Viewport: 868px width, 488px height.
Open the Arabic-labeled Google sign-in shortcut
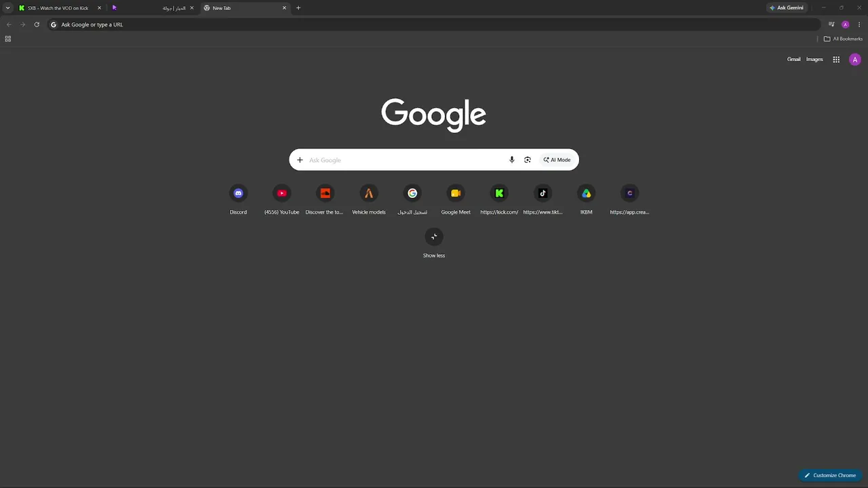(412, 199)
